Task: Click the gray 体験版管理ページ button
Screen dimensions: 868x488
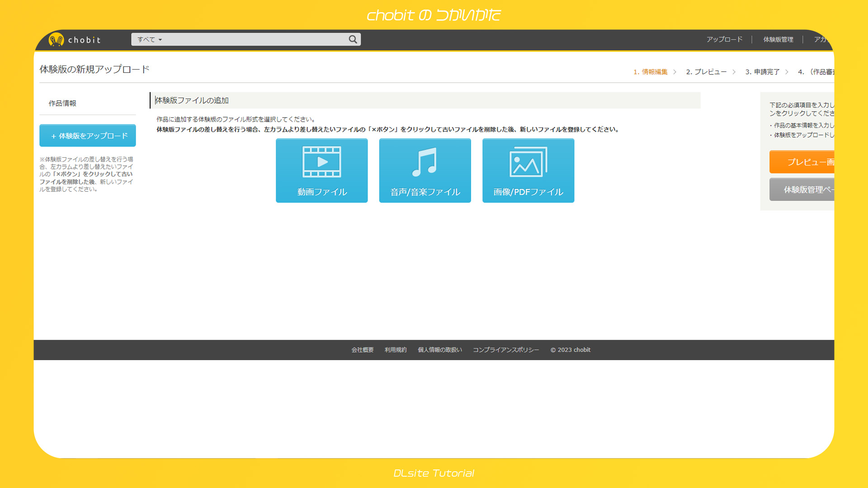Action: coord(802,189)
